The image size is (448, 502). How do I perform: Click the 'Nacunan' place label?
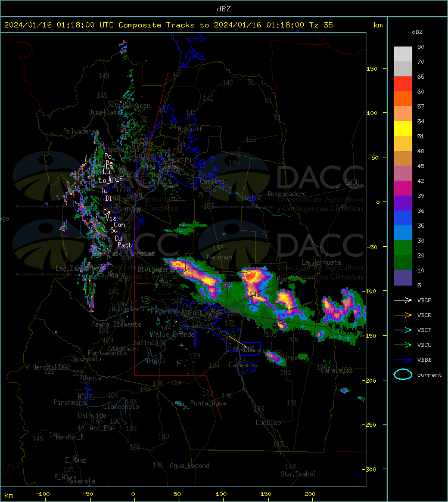coord(219,257)
